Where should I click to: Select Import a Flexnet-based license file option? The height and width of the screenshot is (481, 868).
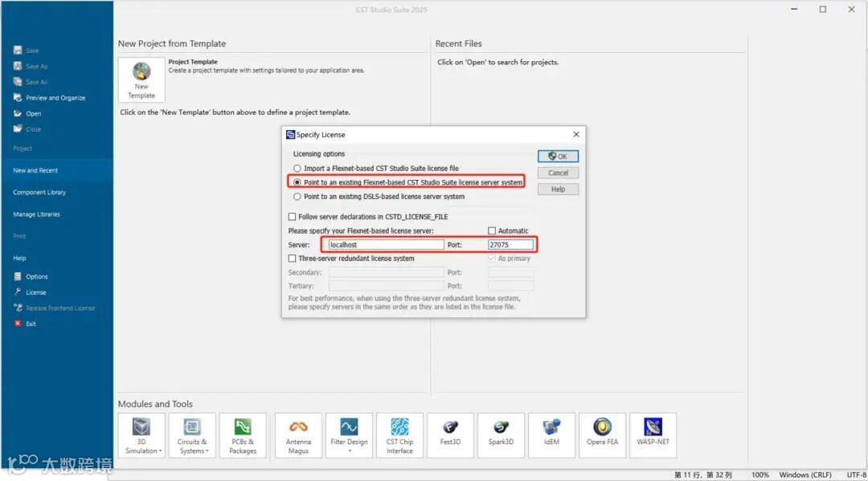point(297,168)
